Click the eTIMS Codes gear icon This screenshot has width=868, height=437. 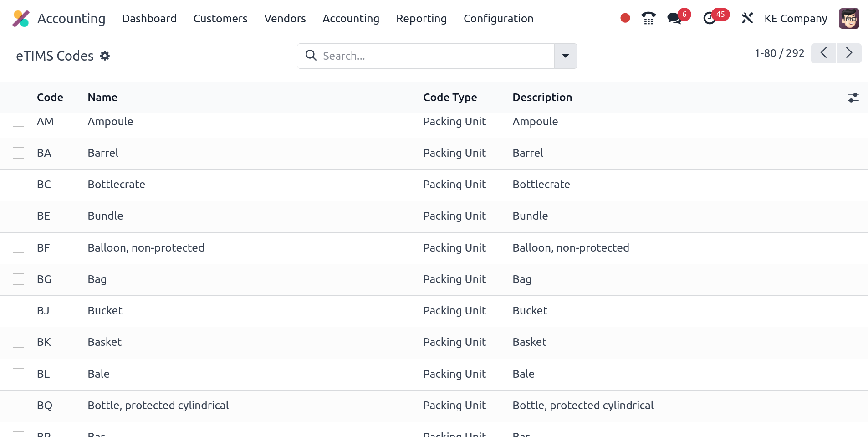105,56
